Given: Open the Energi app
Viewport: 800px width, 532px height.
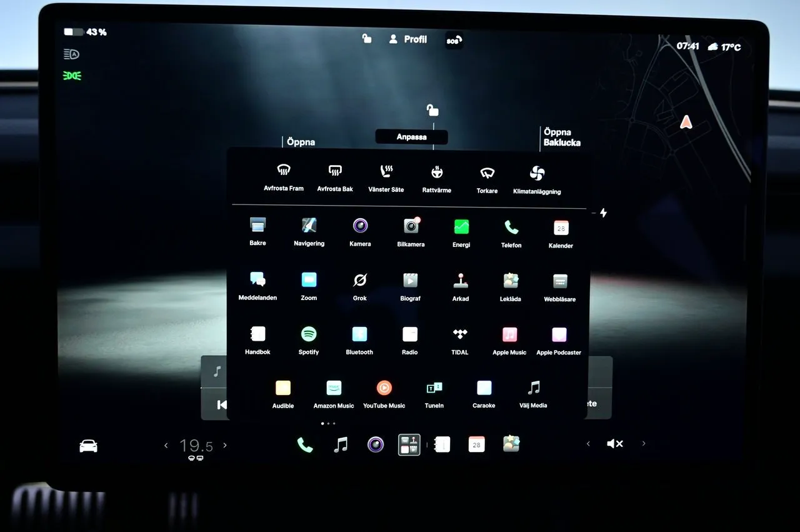Looking at the screenshot, I should [461, 233].
